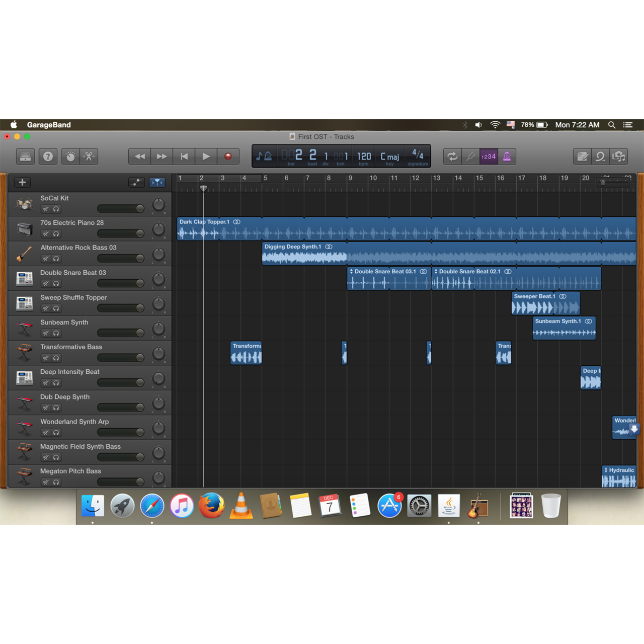
Task: Go to beginning of project
Action: (184, 156)
